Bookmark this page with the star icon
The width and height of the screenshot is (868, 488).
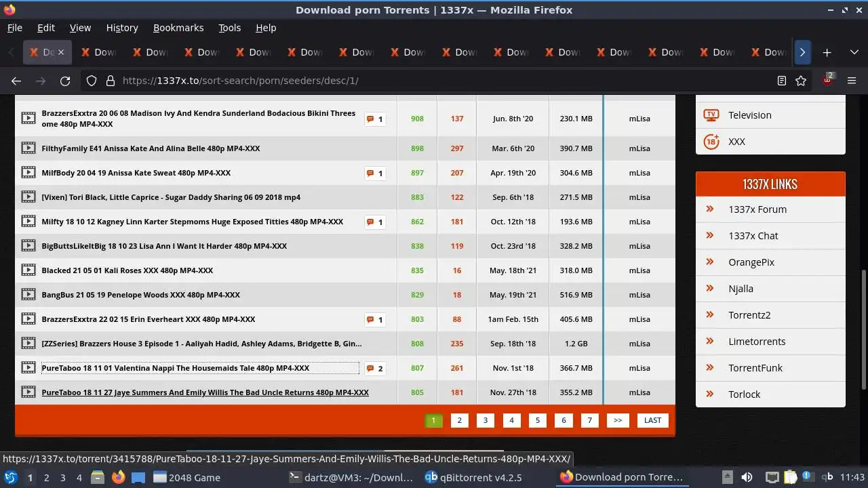(801, 81)
